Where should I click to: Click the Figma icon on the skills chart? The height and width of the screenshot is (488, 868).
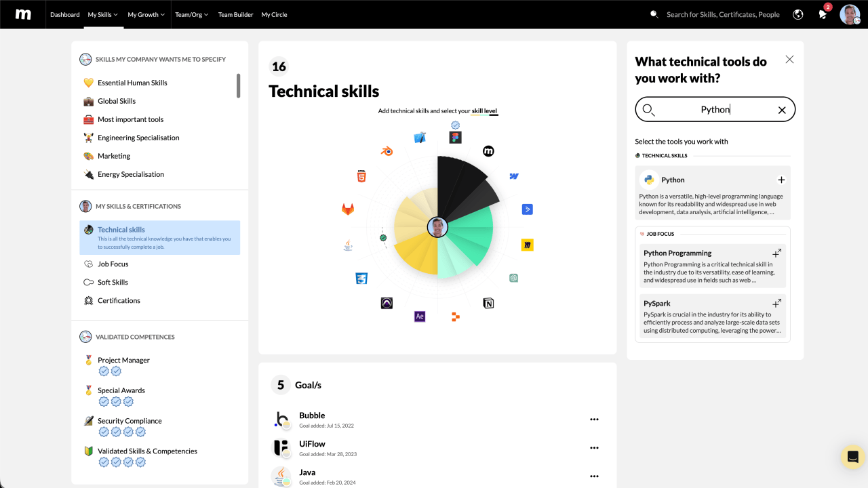[x=456, y=137]
